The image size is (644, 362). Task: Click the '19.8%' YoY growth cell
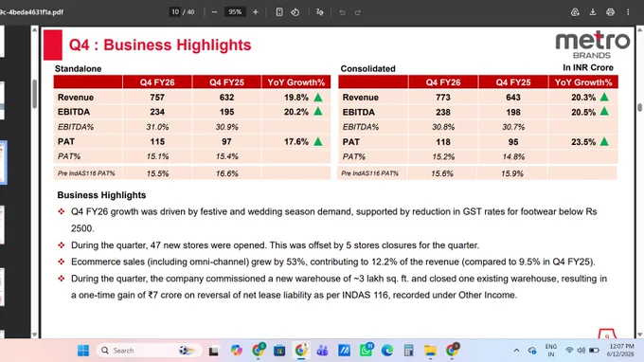pos(296,98)
